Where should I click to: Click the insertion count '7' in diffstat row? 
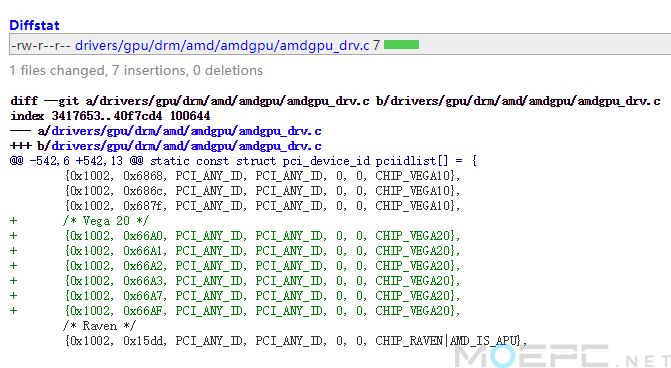(x=376, y=45)
